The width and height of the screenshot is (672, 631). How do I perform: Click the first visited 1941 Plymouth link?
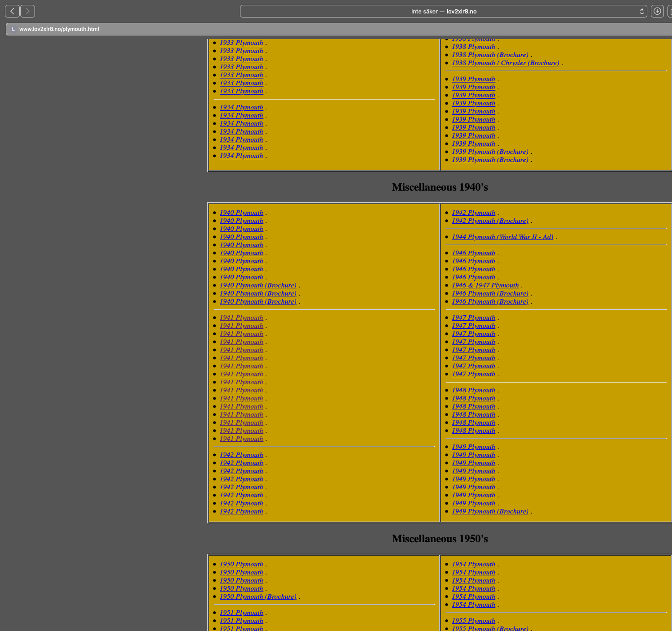[241, 318]
